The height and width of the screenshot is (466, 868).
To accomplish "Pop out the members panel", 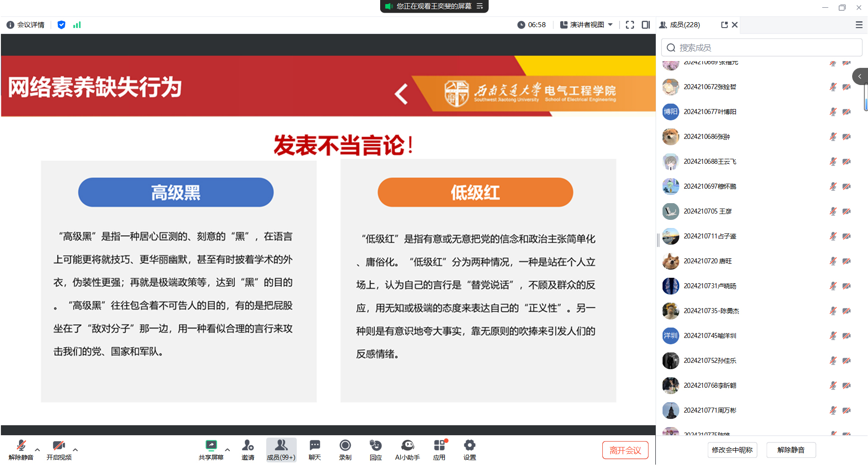I will (724, 25).
